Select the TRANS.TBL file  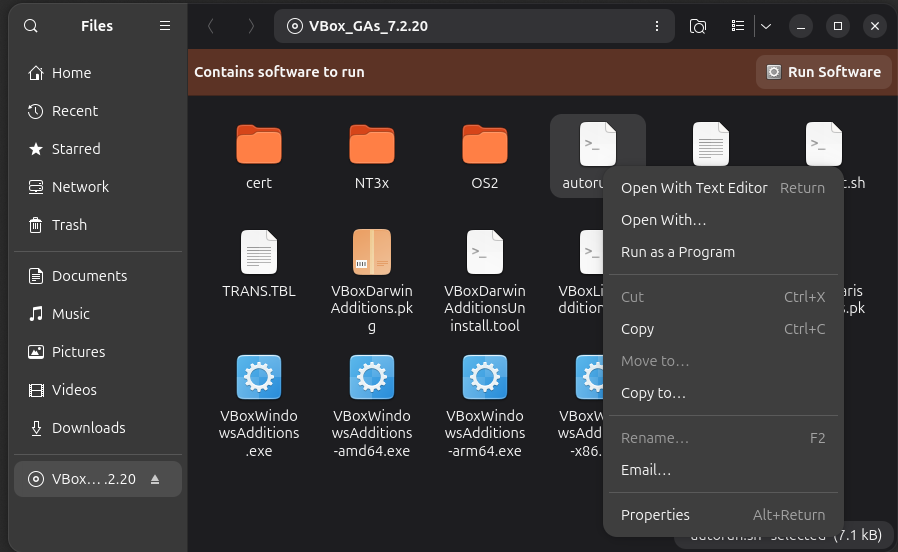pyautogui.click(x=259, y=264)
